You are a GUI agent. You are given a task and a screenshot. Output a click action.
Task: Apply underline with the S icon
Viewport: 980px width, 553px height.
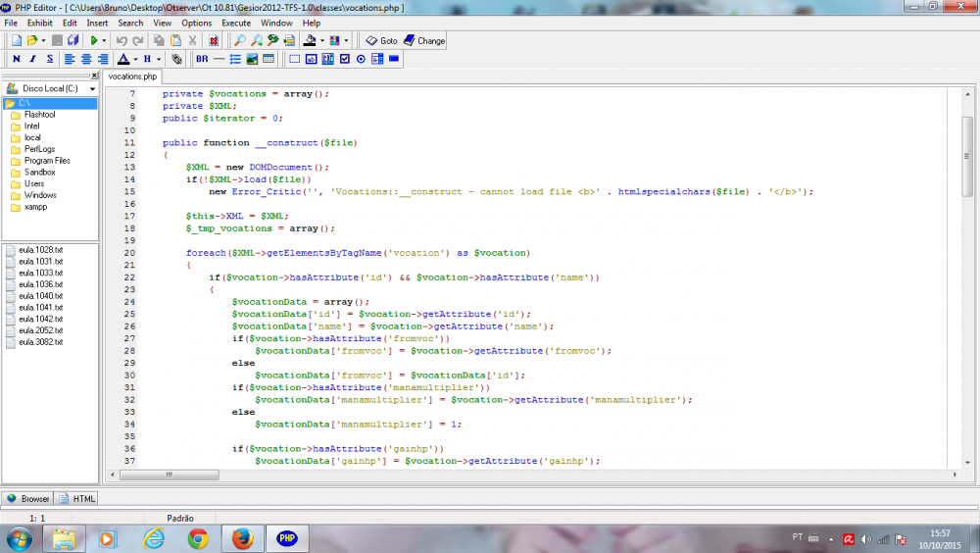pos(49,59)
